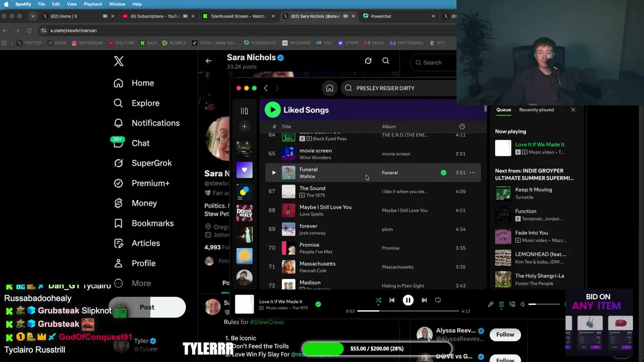The image size is (644, 362).
Task: Click the X Search box
Action: tap(433, 62)
